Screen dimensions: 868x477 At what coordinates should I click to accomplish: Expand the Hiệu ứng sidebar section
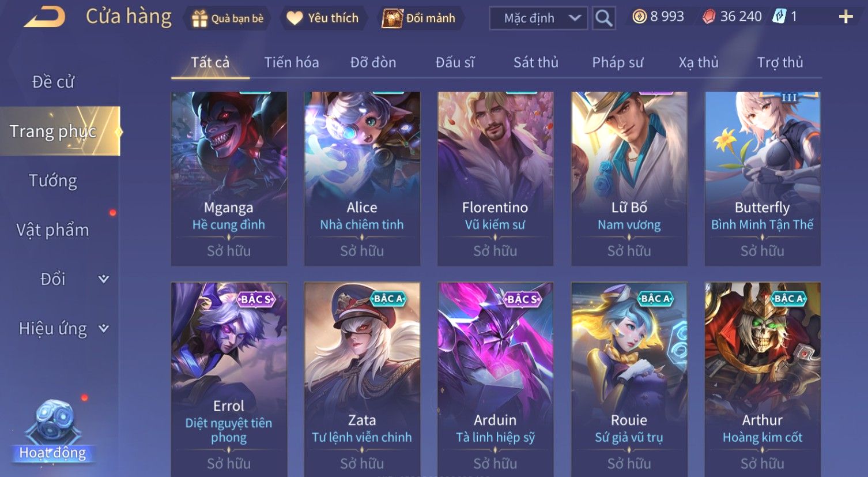[104, 329]
